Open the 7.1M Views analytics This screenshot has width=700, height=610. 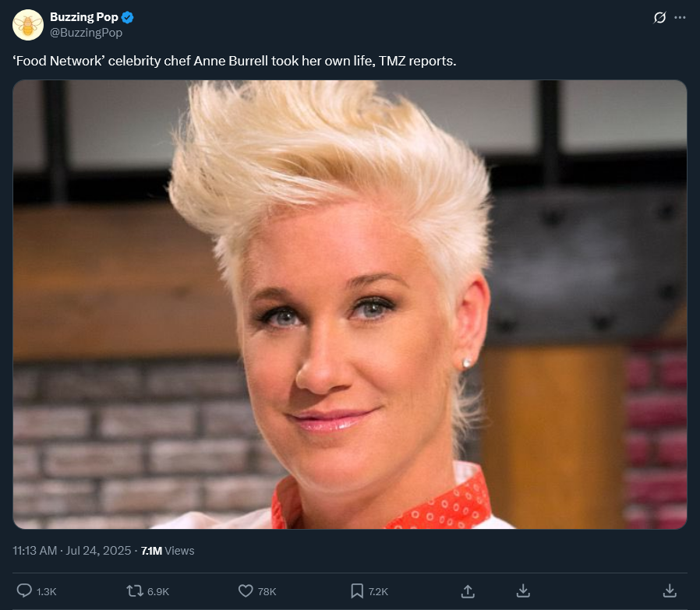point(168,551)
